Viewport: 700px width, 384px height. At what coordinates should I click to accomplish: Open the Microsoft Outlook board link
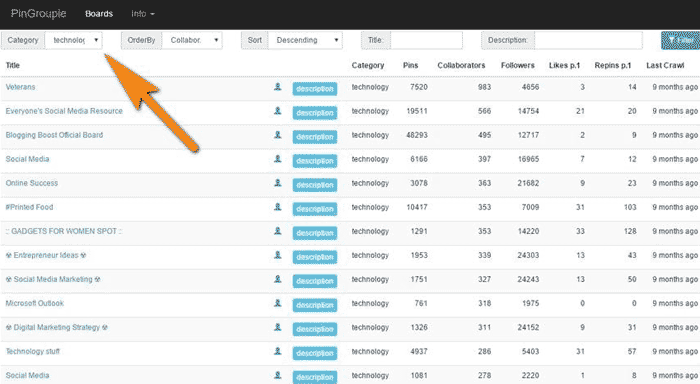tap(34, 303)
